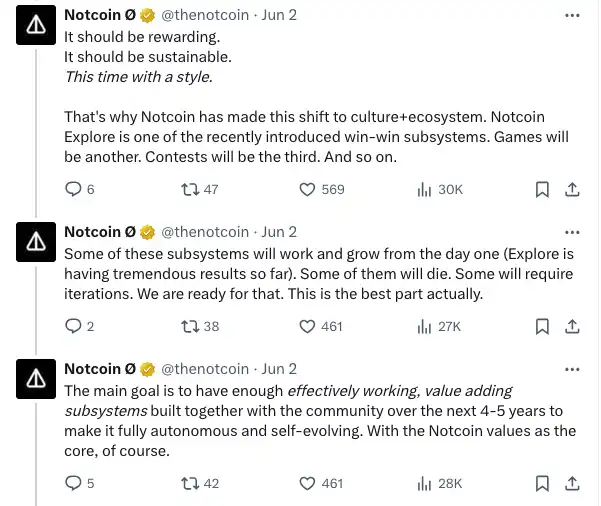Reply to the "It should be rewarding" tweet
601x506 pixels.
[72, 189]
